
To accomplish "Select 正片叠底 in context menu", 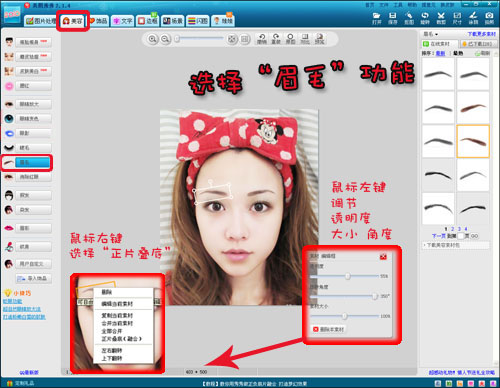I will [122, 339].
